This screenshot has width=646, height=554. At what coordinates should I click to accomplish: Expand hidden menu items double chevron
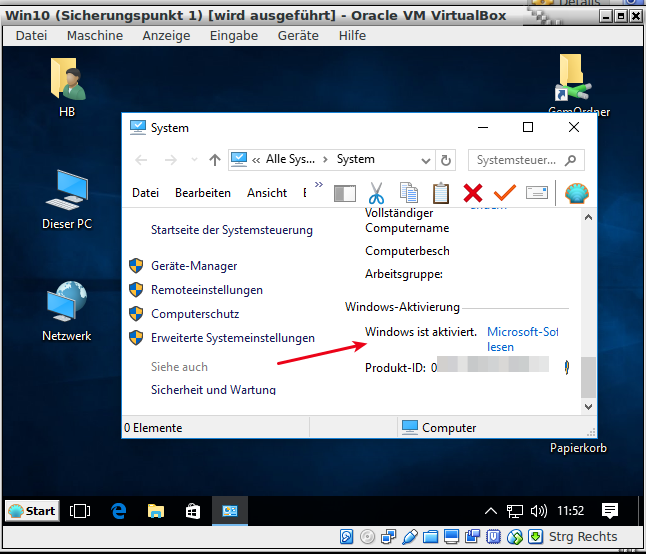[319, 184]
